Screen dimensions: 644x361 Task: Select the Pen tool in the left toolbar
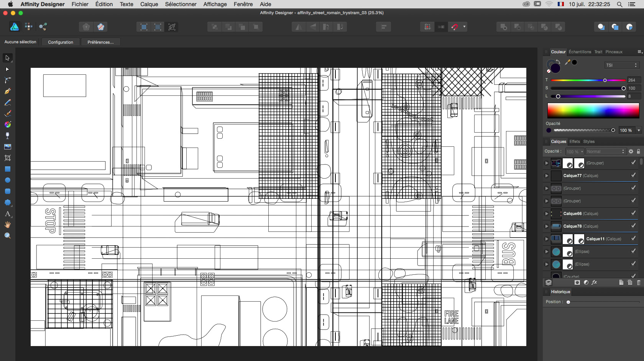7,91
